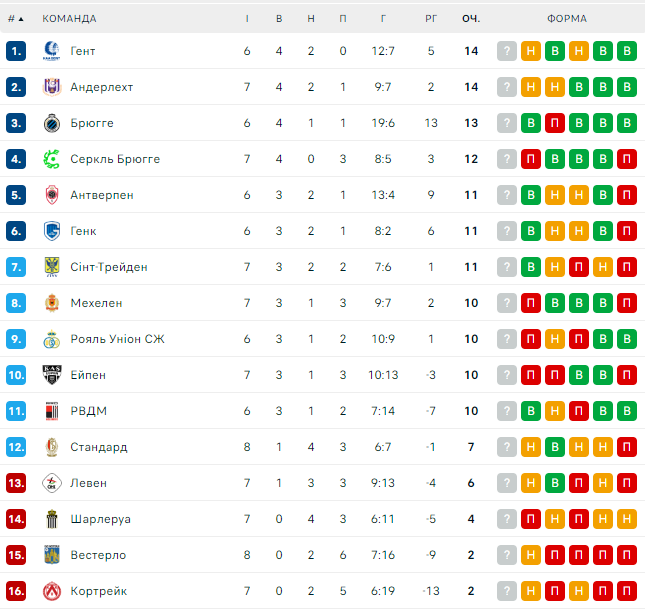Click the Кортрейк club crest
Viewport: 645px width, 610px height.
coord(52,591)
